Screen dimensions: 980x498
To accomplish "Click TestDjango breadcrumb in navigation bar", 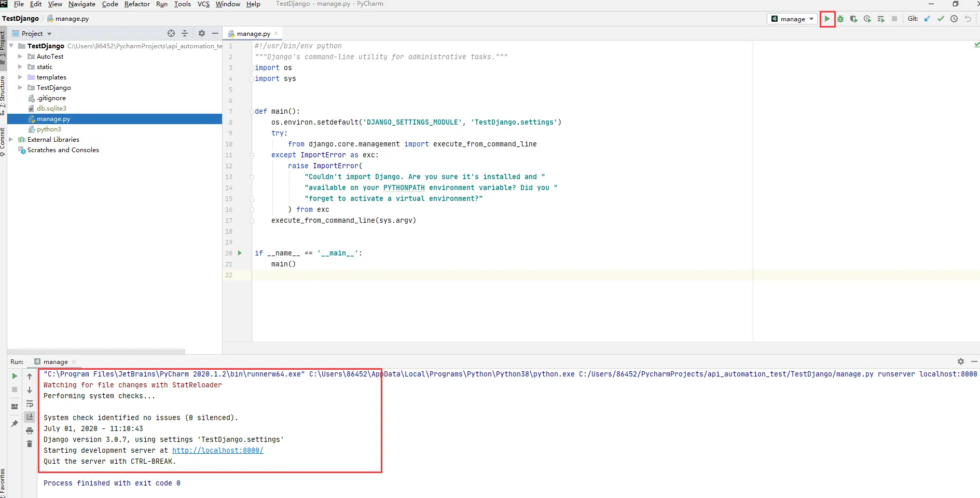I will point(20,19).
